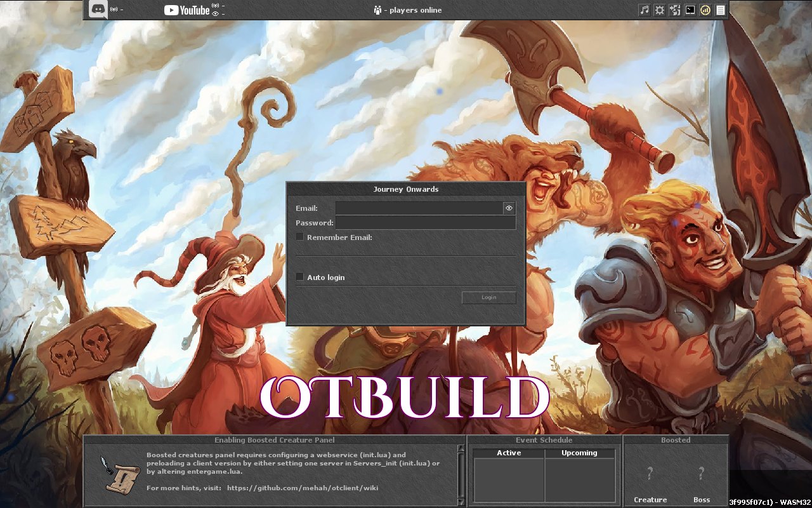Click the Event Schedule heading
Image resolution: width=812 pixels, height=508 pixels.
pyautogui.click(x=544, y=439)
